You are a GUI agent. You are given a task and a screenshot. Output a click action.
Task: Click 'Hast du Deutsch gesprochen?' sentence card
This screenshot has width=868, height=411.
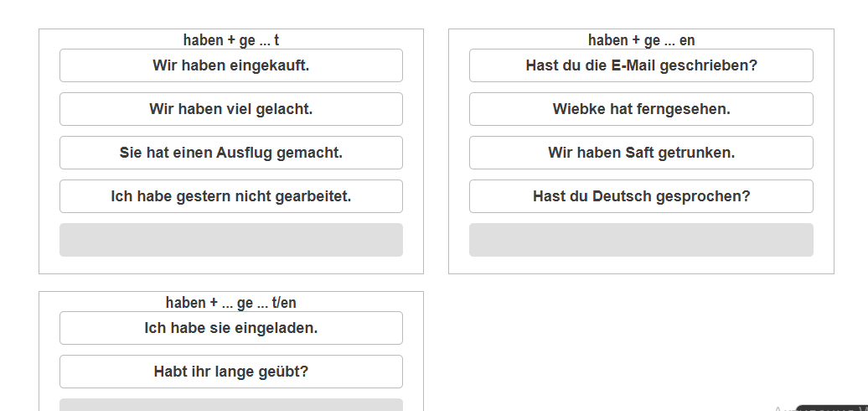[641, 196]
